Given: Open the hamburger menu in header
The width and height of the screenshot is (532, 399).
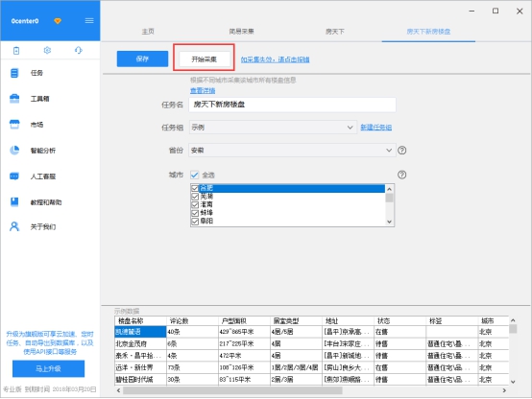Looking at the screenshot, I should tap(89, 21).
